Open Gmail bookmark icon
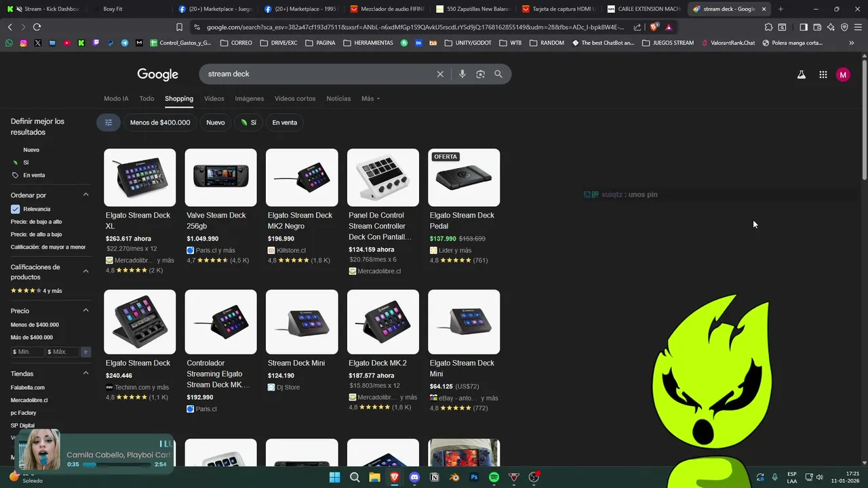This screenshot has height=488, width=868. (x=139, y=43)
